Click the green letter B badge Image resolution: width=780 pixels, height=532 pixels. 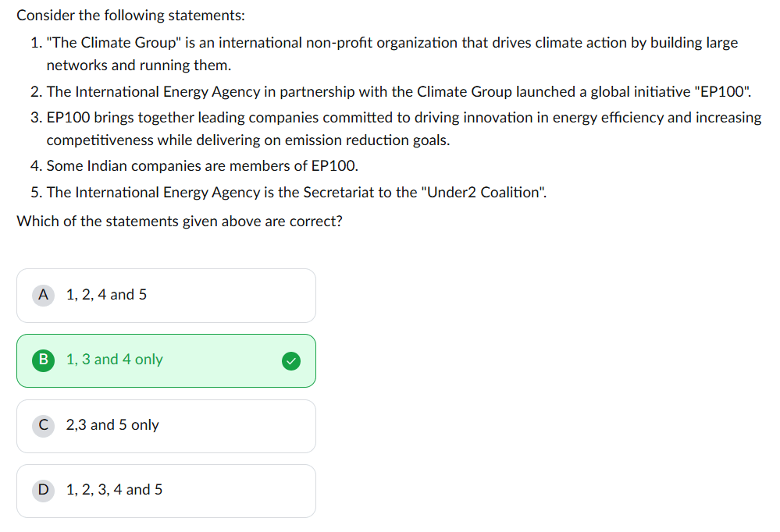point(43,360)
